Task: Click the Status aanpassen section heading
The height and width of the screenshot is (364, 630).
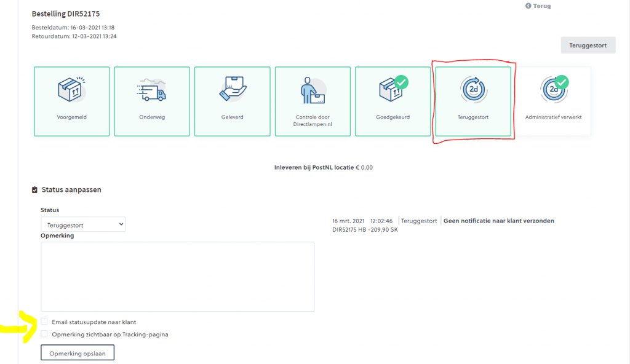Action: [x=71, y=190]
